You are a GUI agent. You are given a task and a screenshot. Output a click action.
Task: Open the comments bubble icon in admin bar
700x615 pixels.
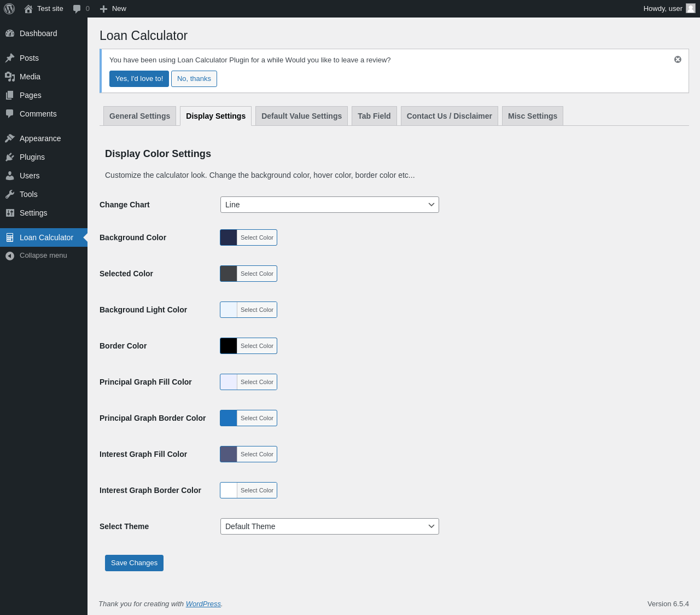coord(77,9)
